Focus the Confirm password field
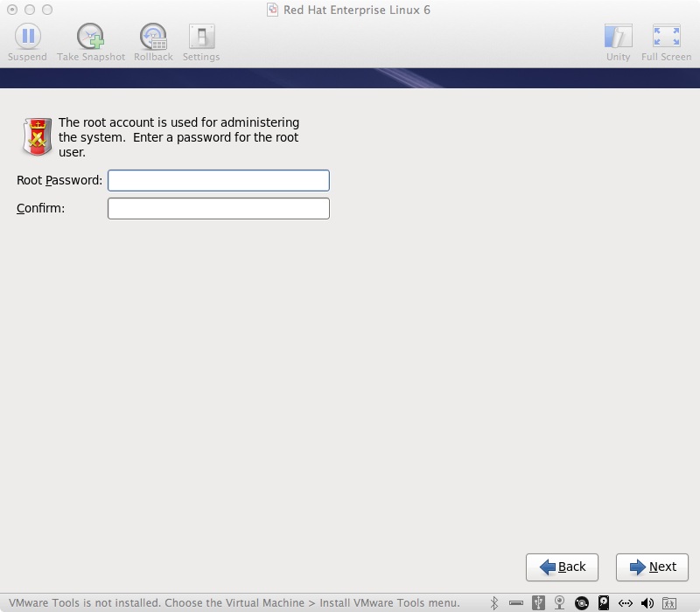Image resolution: width=700 pixels, height=612 pixels. tap(219, 208)
